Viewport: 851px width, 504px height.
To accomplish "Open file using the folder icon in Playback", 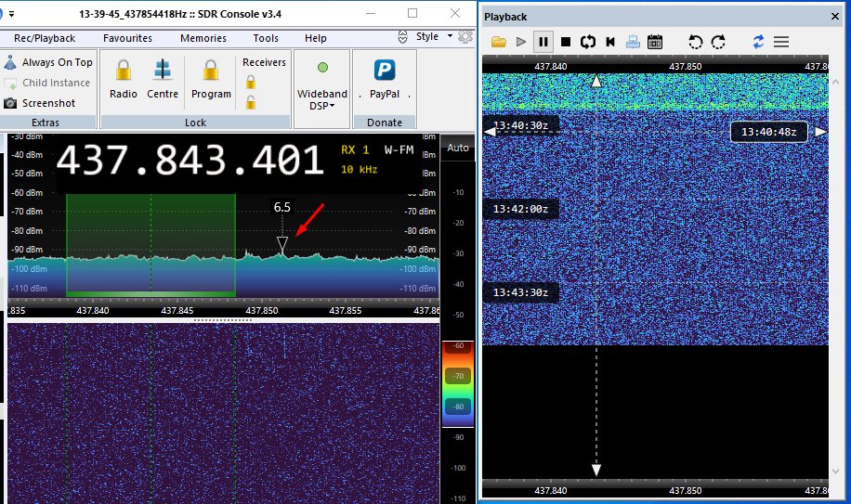I will (x=499, y=42).
